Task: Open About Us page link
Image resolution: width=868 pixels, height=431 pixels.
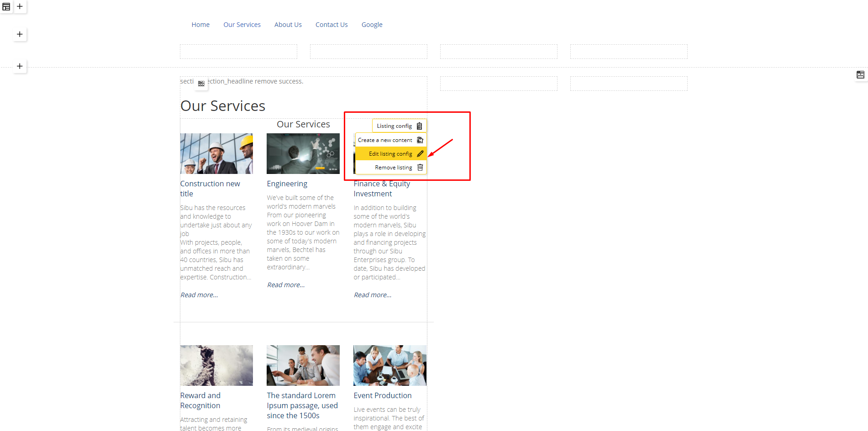Action: click(x=288, y=25)
